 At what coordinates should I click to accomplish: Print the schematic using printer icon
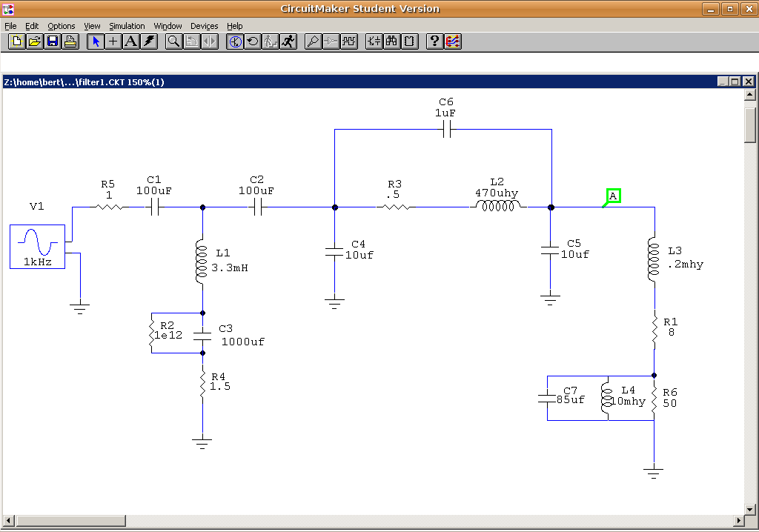coord(70,41)
